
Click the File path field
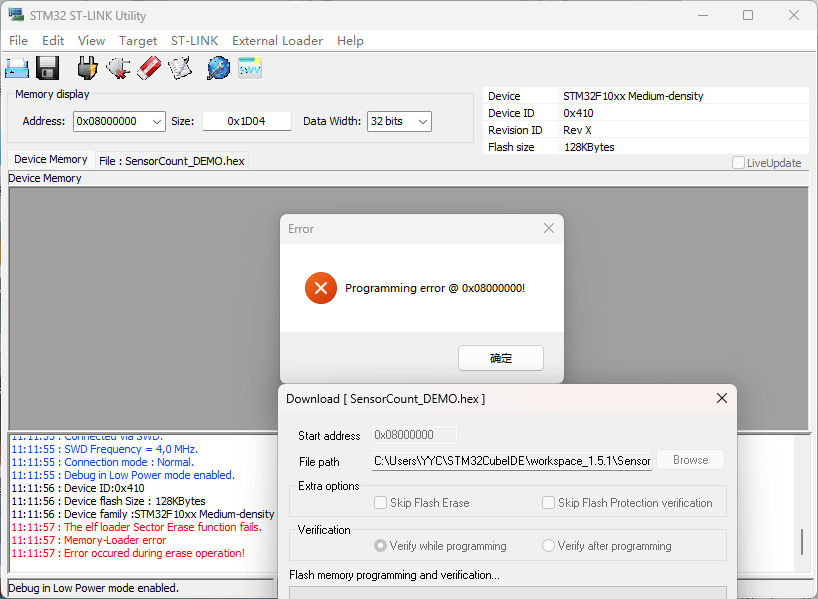pyautogui.click(x=512, y=461)
